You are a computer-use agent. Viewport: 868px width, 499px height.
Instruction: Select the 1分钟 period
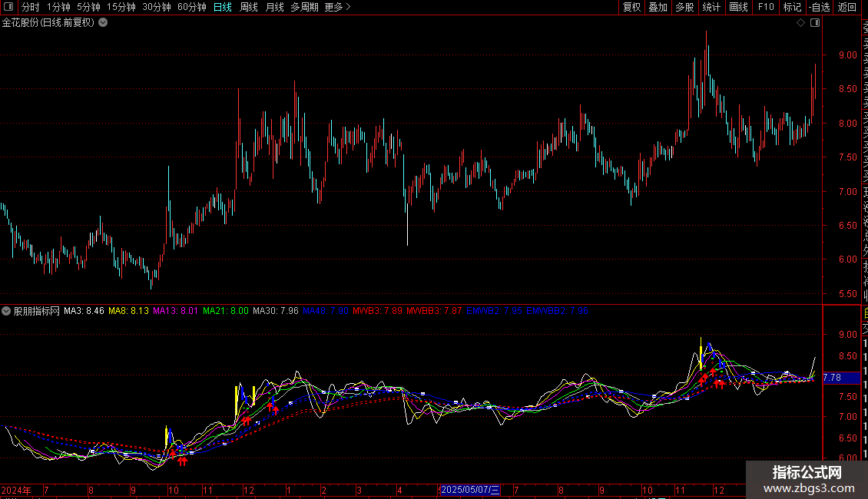click(58, 7)
